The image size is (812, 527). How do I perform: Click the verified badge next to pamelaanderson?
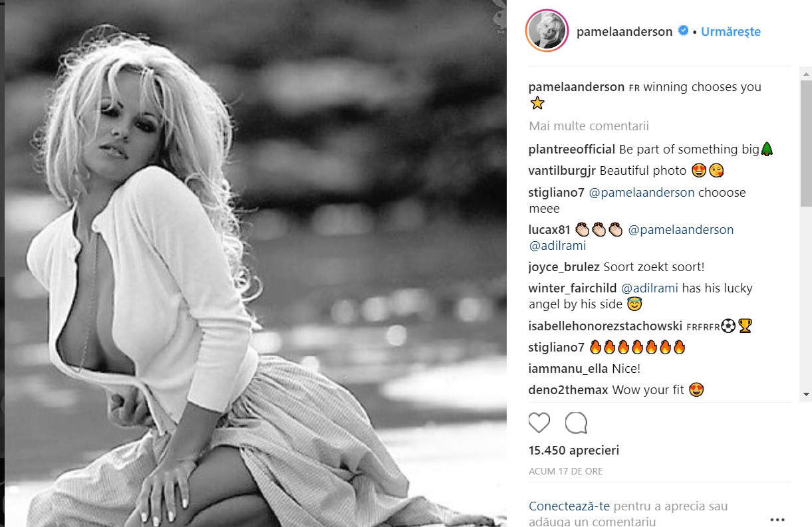tap(683, 31)
